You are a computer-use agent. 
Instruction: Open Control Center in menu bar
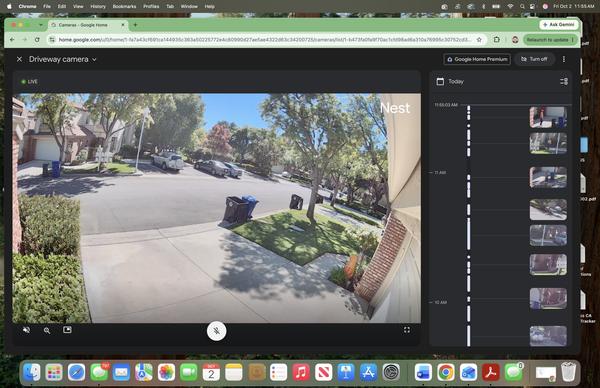[532, 7]
